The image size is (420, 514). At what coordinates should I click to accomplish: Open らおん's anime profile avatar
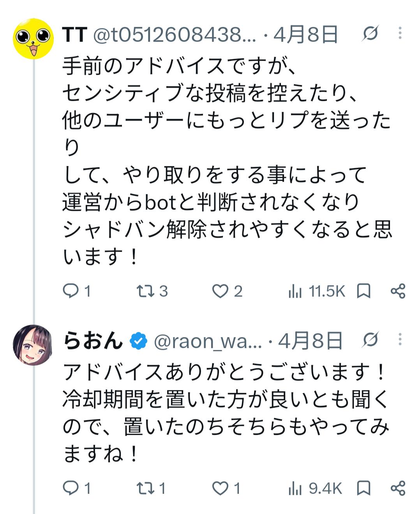click(x=33, y=345)
